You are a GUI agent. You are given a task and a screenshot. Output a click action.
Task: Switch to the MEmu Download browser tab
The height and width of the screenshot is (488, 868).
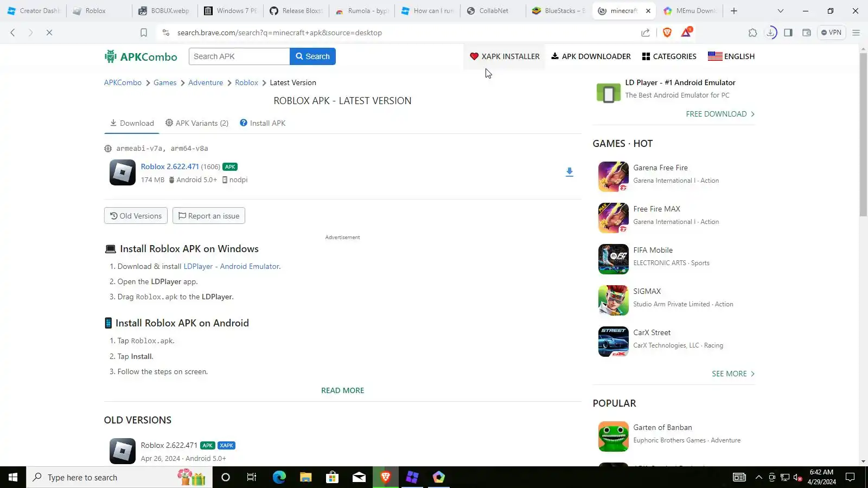point(690,11)
